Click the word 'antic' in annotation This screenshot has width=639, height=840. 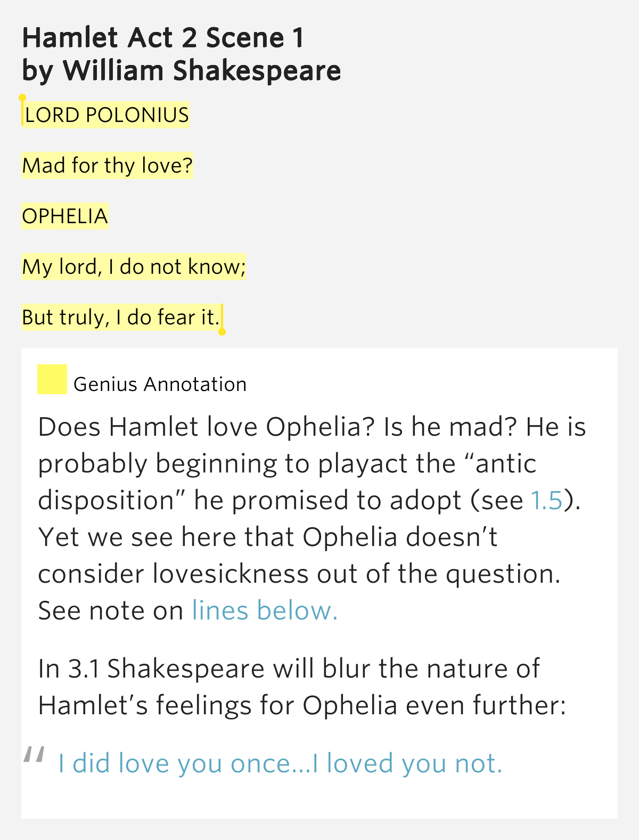coord(505,463)
